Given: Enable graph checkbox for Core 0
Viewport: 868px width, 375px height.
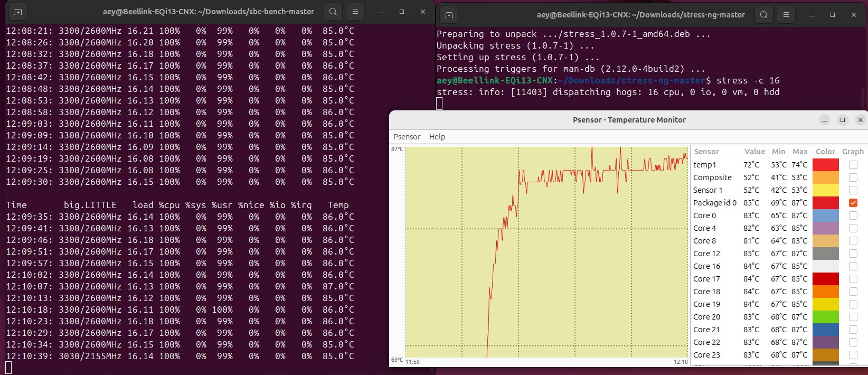Looking at the screenshot, I should 853,215.
